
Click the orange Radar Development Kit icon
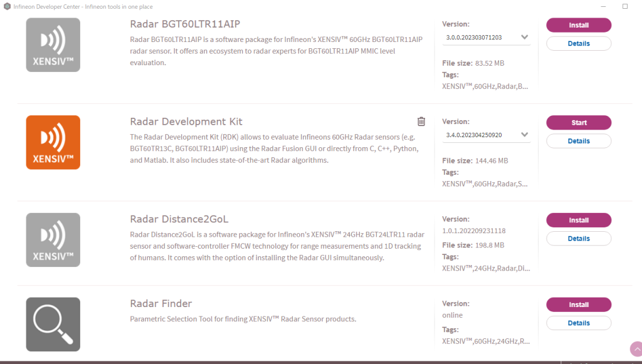pyautogui.click(x=53, y=142)
